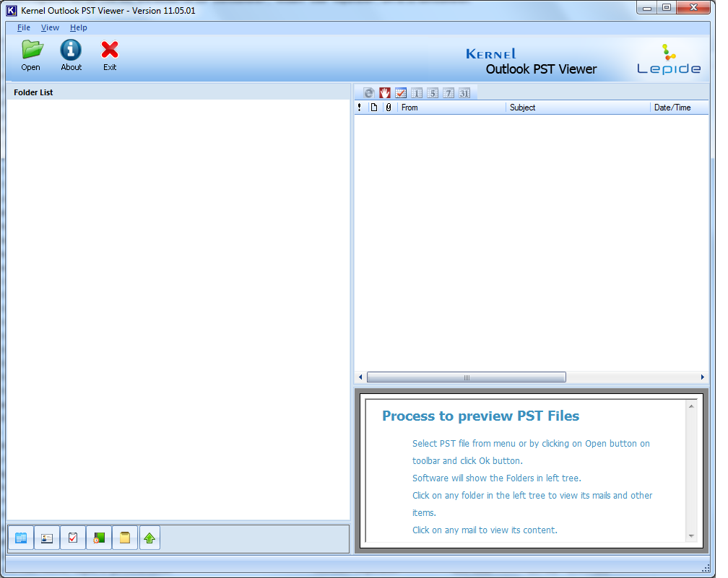Image resolution: width=728 pixels, height=578 pixels.
Task: Sort messages by the From column
Action: (451, 108)
